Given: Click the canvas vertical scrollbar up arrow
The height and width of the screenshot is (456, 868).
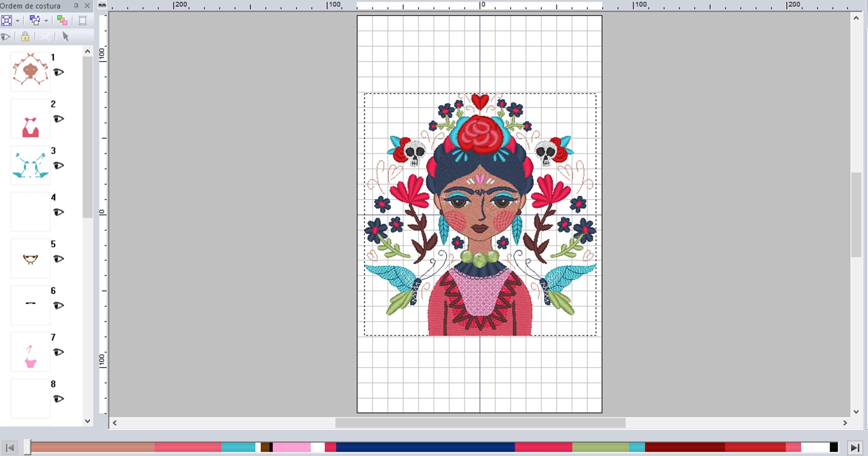Looking at the screenshot, I should click(x=856, y=18).
